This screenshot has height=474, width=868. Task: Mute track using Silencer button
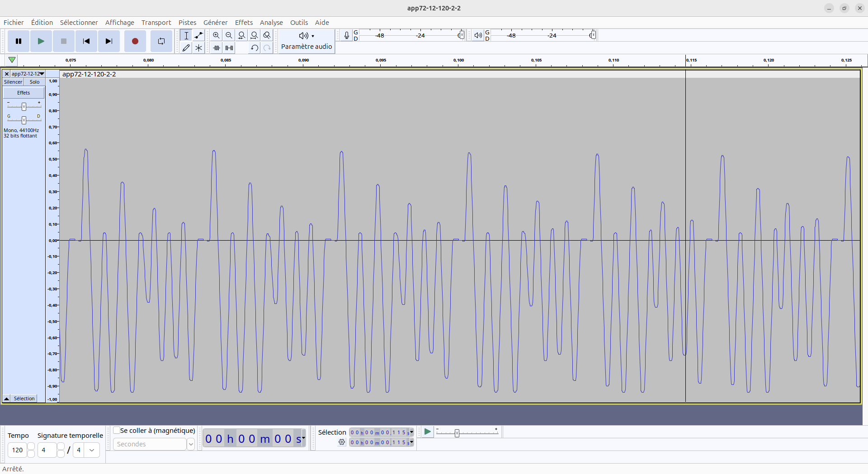click(13, 82)
